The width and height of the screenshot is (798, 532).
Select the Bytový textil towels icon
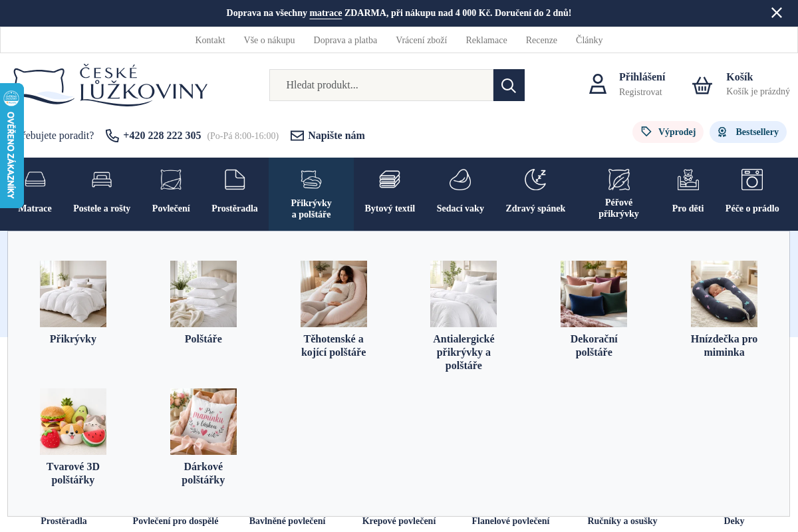tap(390, 180)
